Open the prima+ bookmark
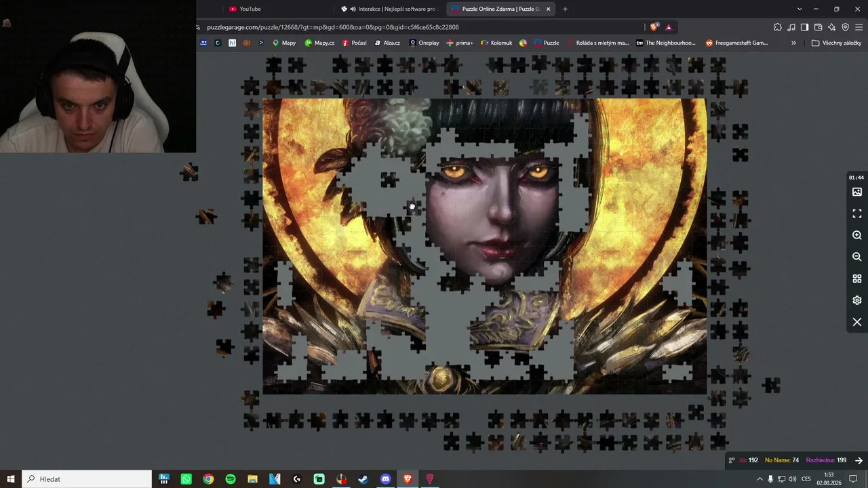The width and height of the screenshot is (868, 488). (x=460, y=43)
